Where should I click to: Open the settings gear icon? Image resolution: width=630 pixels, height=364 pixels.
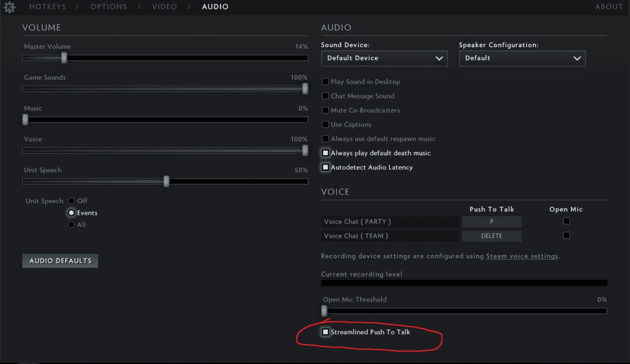click(x=9, y=7)
